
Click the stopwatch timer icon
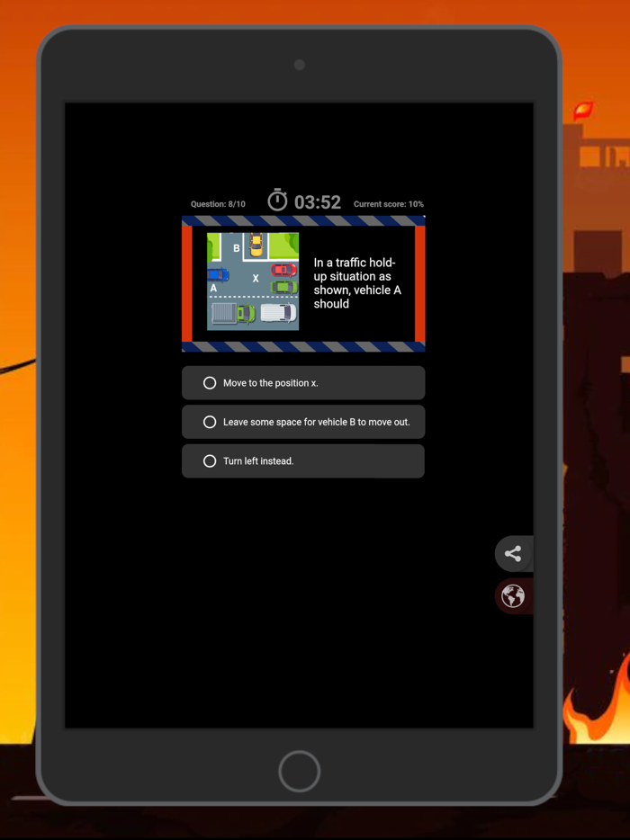point(277,200)
